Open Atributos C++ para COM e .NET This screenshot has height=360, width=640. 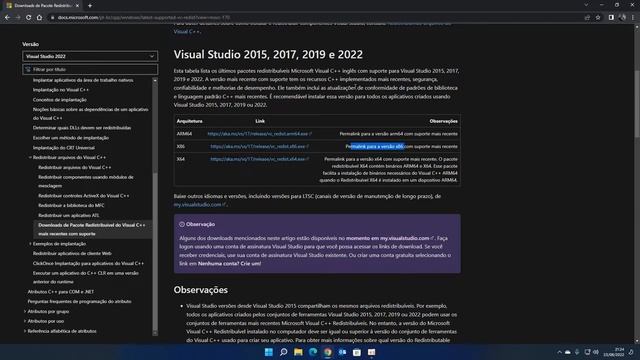coord(60,291)
